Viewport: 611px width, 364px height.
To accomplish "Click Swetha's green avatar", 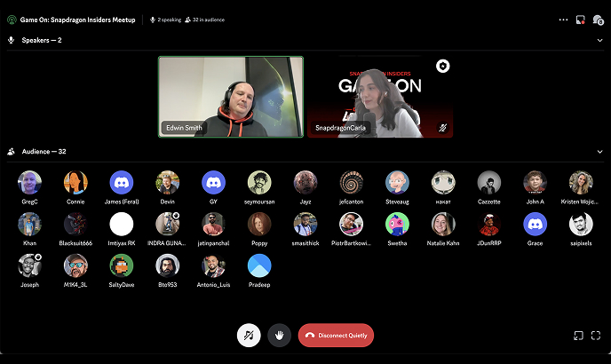I will (x=398, y=224).
